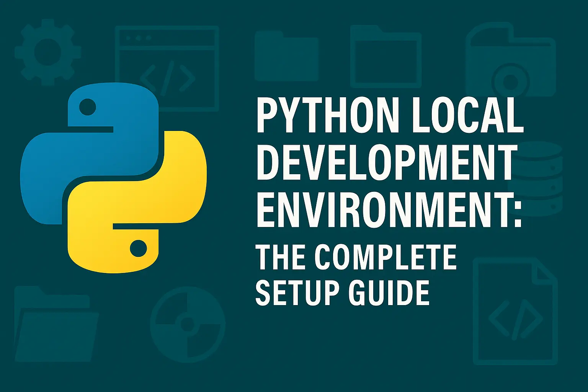Click the eye on the yellow snake
This screenshot has height=392, width=588.
pos(138,248)
